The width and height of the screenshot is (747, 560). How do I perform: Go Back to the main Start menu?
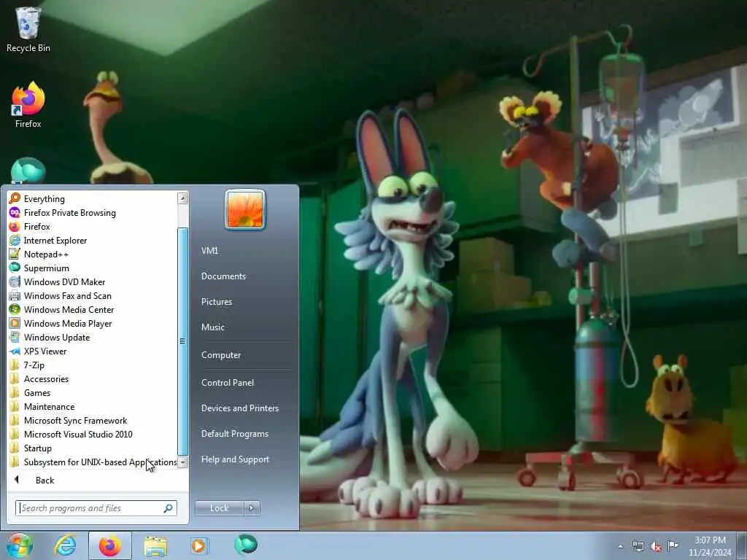pos(44,480)
